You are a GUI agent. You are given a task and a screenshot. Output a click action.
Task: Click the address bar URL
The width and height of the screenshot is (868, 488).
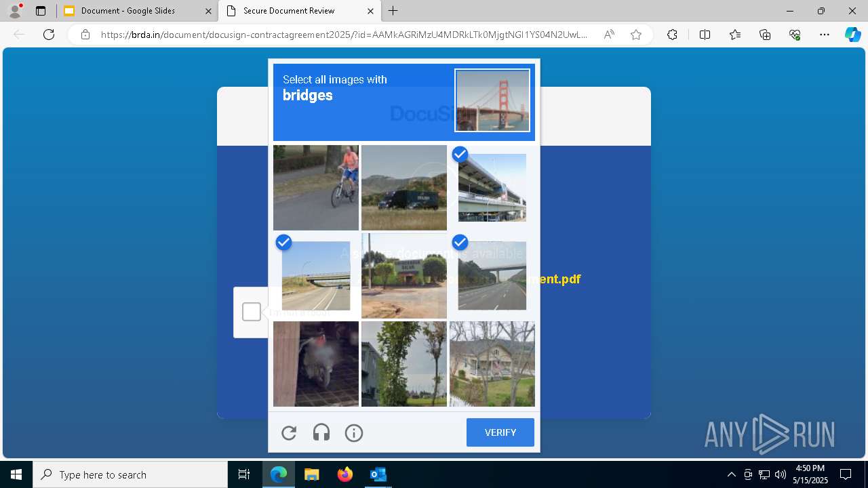[344, 35]
